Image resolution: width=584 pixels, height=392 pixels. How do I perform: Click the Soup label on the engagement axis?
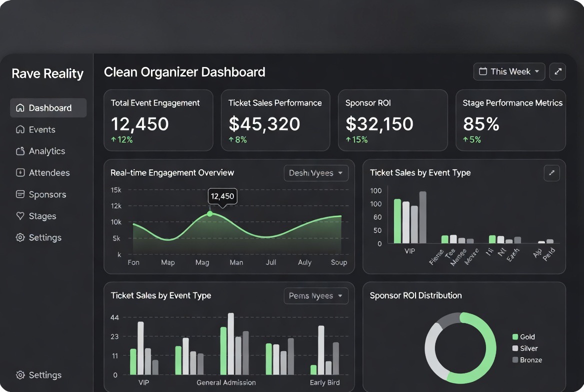pyautogui.click(x=339, y=262)
